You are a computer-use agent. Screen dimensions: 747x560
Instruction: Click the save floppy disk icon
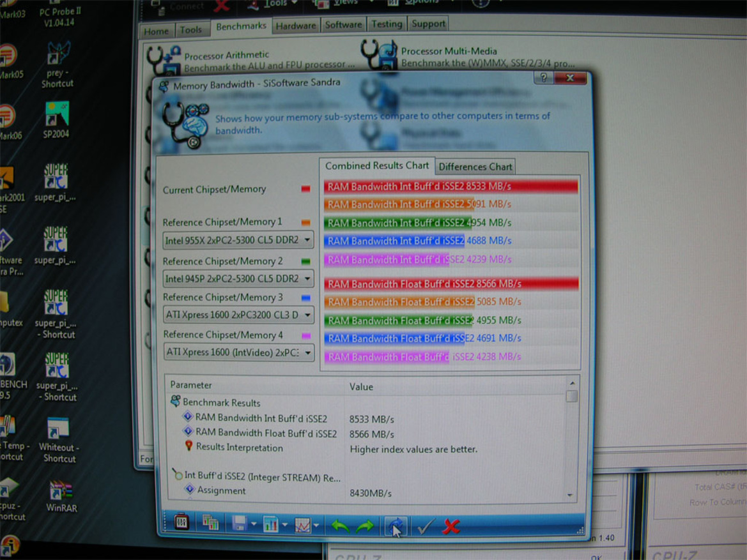coord(239,524)
